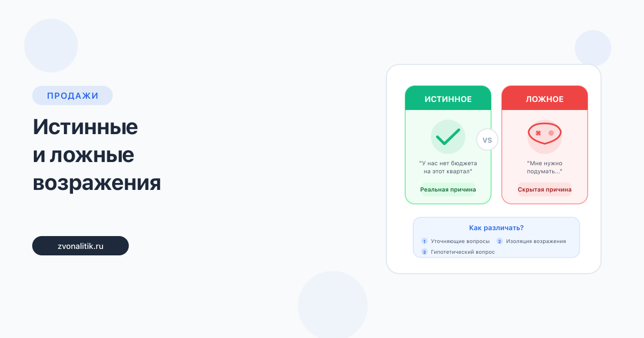The image size is (644, 338).
Task: Click the Скрытая причина label
Action: [x=545, y=189]
